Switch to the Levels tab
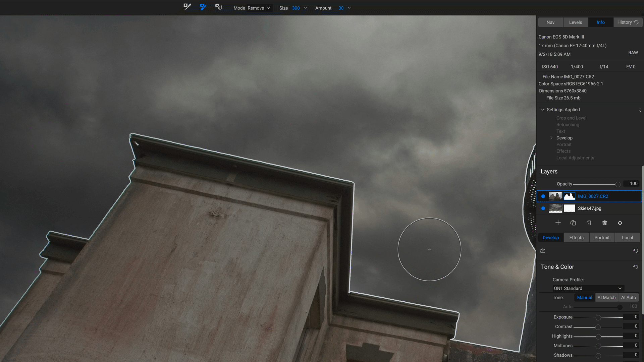 click(575, 22)
